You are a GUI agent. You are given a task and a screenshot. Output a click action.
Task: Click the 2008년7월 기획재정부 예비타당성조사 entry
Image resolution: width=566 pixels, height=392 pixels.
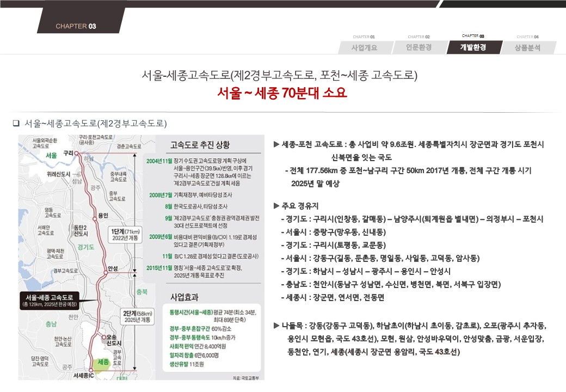[190, 195]
